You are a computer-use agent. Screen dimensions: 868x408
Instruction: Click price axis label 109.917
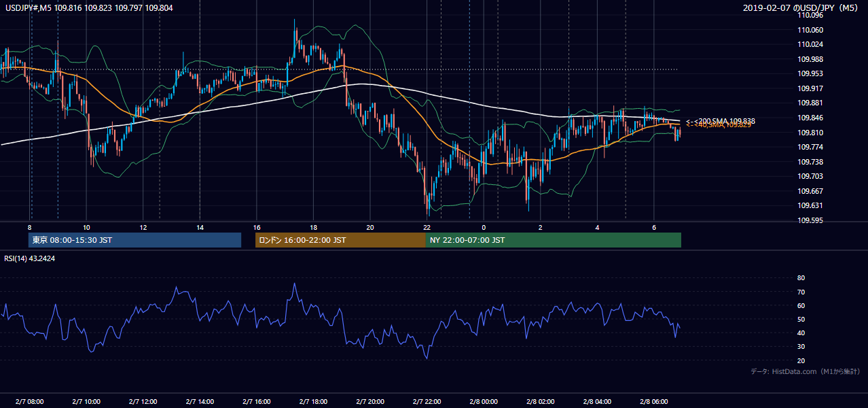pos(811,88)
